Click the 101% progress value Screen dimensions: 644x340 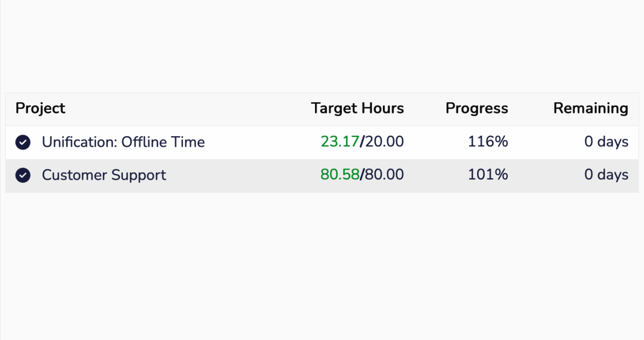point(487,175)
